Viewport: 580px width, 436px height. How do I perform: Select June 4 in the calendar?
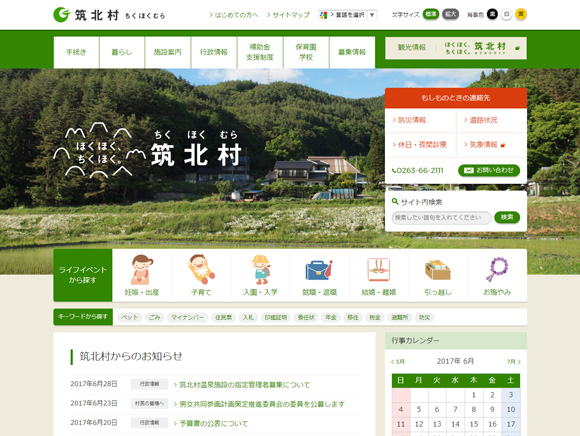[401, 409]
